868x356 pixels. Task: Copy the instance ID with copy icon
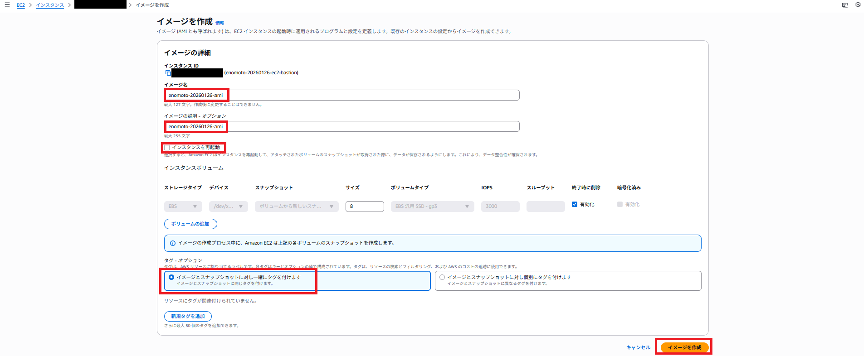(168, 73)
